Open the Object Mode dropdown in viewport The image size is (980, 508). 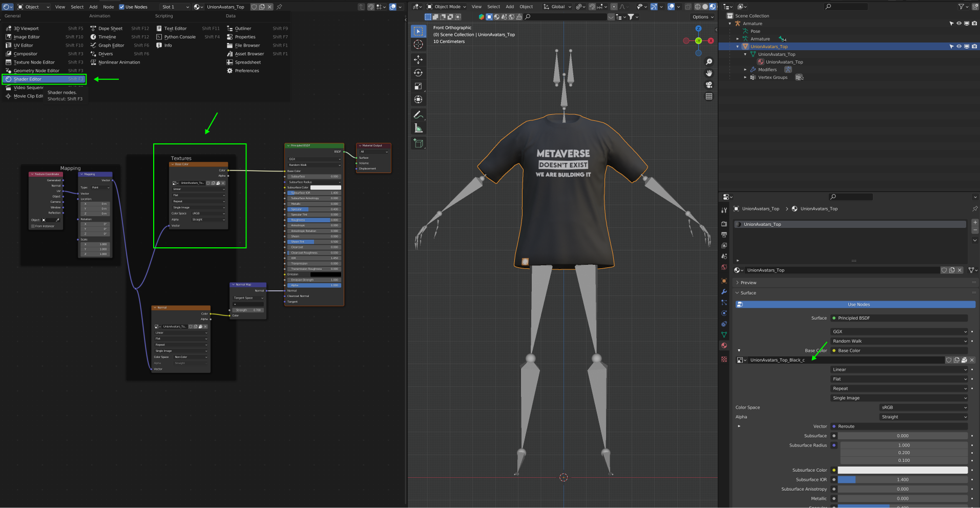point(447,7)
